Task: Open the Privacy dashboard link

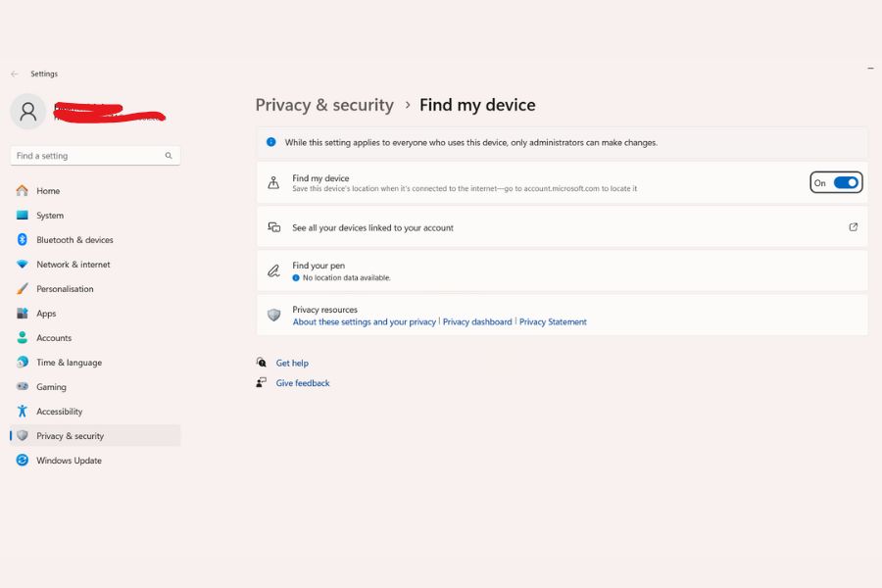Action: pos(477,322)
